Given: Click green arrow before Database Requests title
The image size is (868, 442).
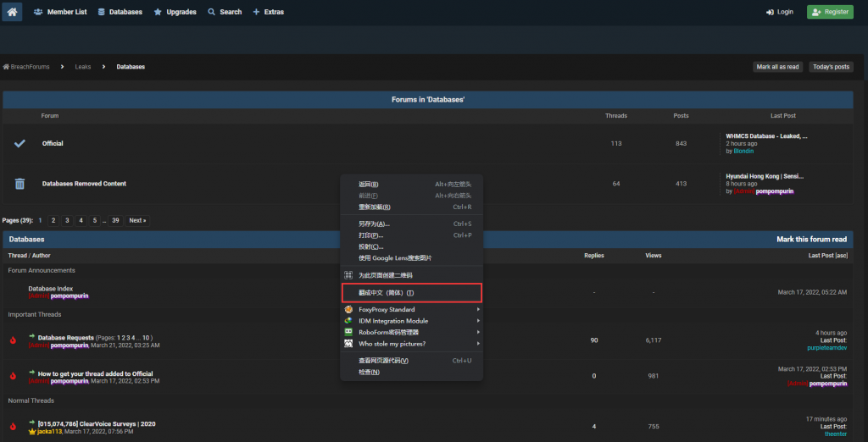Looking at the screenshot, I should (x=32, y=336).
